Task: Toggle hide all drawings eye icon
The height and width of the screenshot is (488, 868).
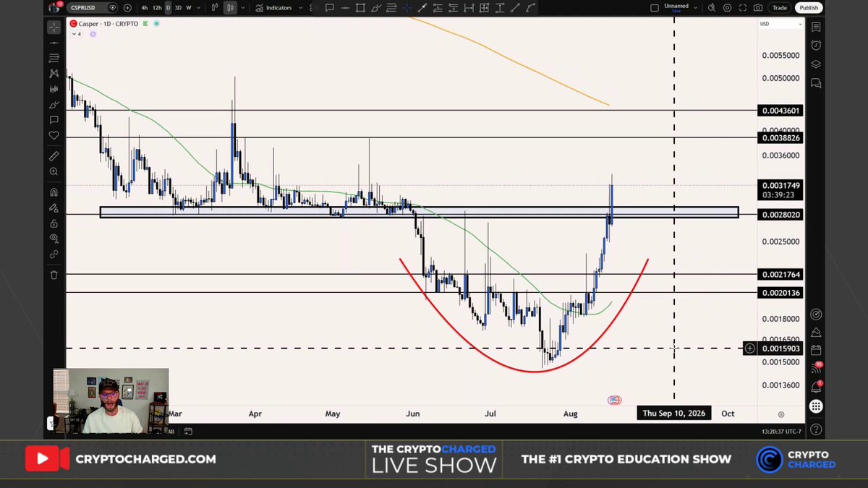Action: click(x=54, y=239)
